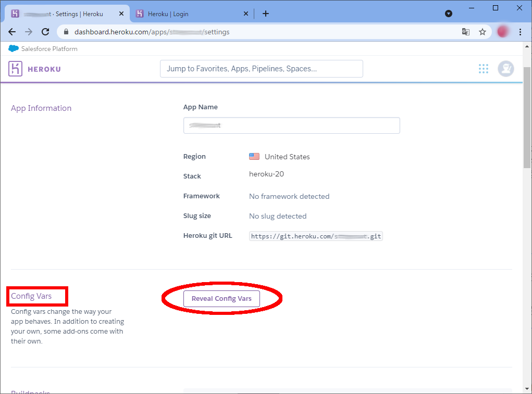Viewport: 532px width, 394px height.
Task: Edit the App Name field
Action: [x=291, y=125]
